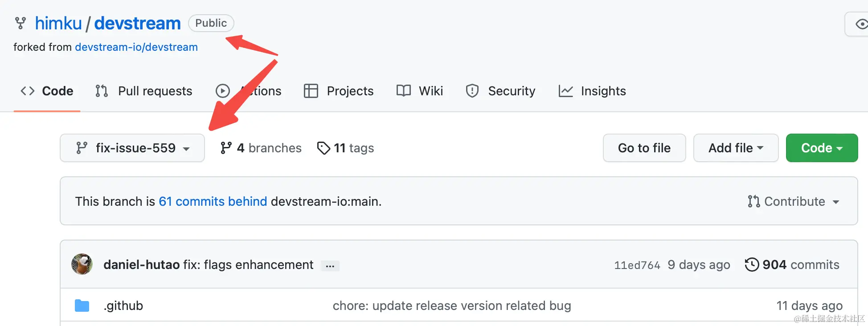
Task: Open the Actions tab play icon
Action: tap(223, 91)
